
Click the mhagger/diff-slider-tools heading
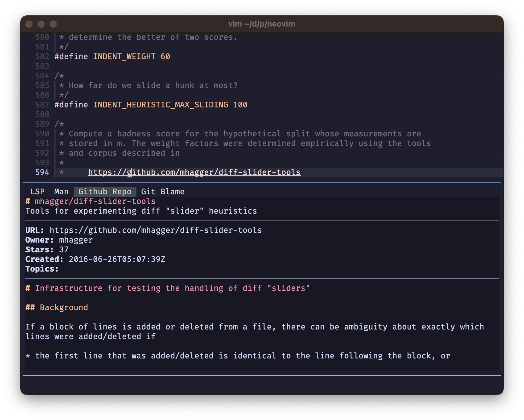91,201
